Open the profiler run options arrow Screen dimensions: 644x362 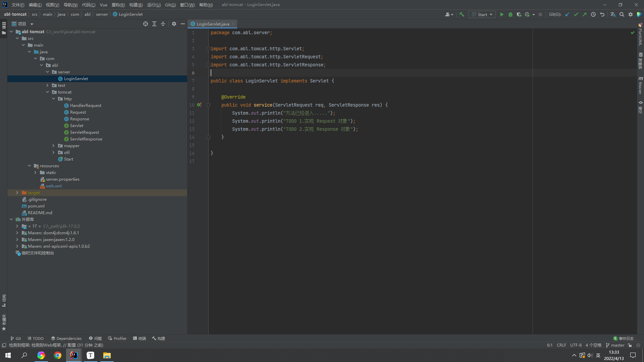533,14
